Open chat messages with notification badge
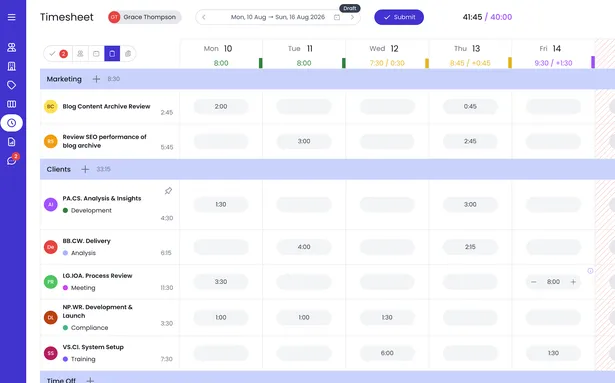 pyautogui.click(x=11, y=160)
